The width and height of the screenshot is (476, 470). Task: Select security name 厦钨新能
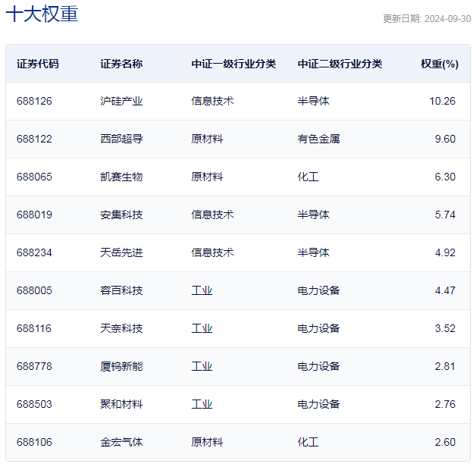[x=121, y=366]
